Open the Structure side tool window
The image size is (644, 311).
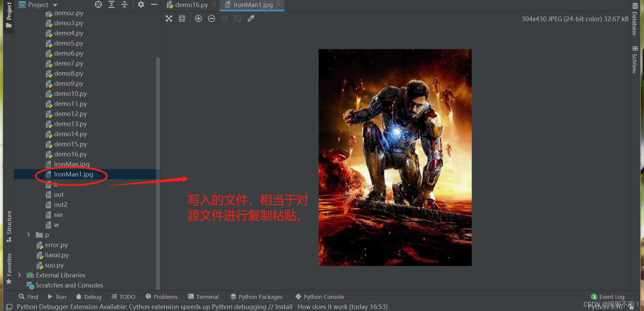[9, 226]
